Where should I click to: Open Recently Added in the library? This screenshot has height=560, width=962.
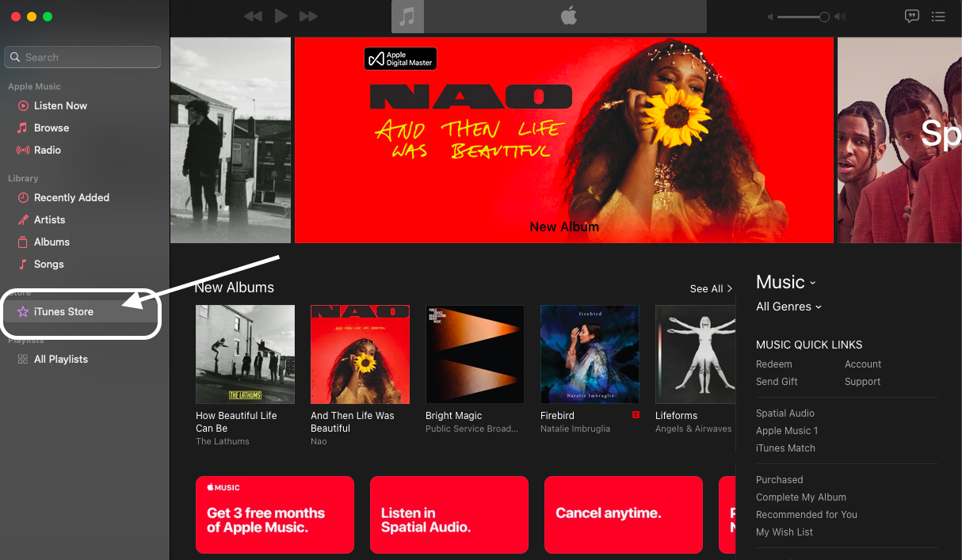click(x=71, y=197)
